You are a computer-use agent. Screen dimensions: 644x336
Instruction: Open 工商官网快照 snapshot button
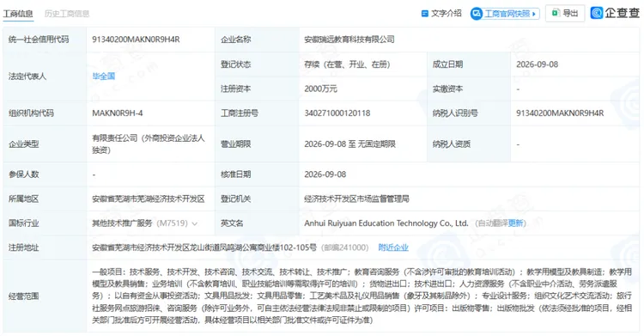(x=505, y=14)
